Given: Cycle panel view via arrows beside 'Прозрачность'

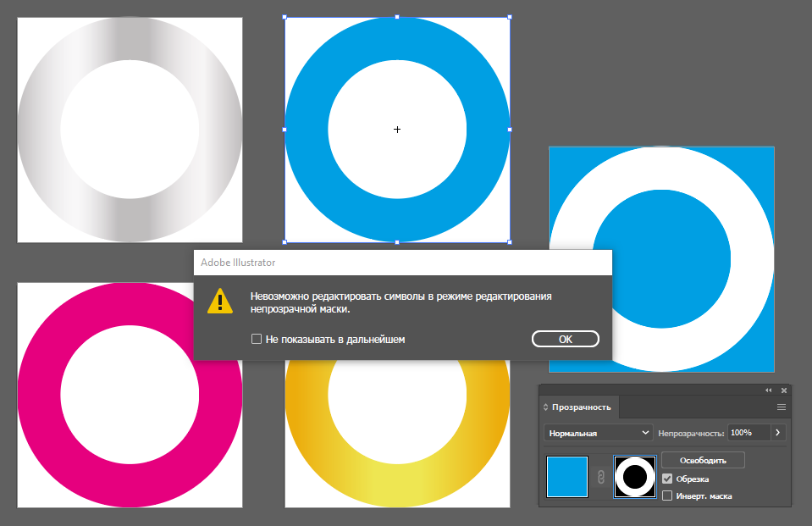Looking at the screenshot, I should (545, 407).
